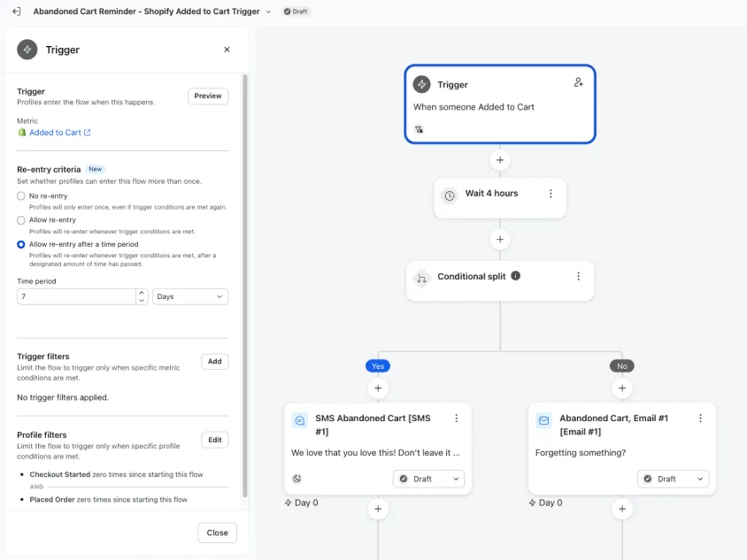The height and width of the screenshot is (560, 747).
Task: Close the Trigger panel with the X
Action: (x=227, y=50)
